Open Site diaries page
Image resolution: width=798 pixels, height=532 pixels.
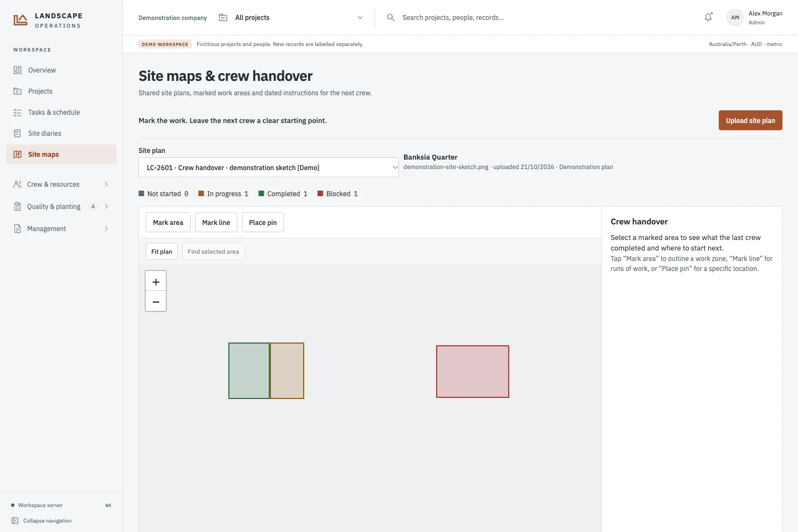[61, 134]
